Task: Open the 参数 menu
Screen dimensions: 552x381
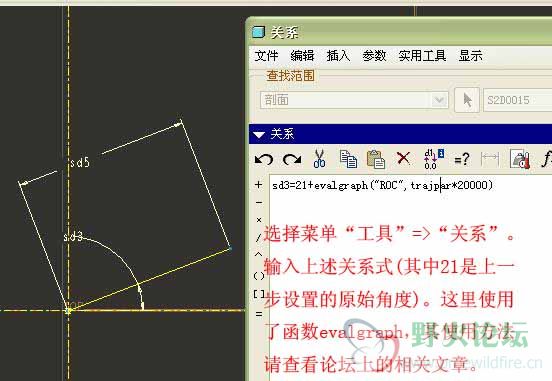Action: (x=374, y=56)
